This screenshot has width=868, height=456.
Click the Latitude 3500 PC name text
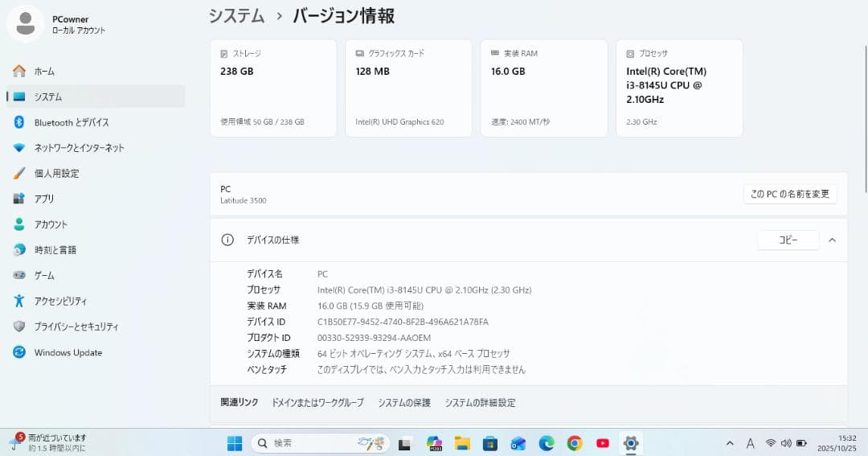point(243,200)
